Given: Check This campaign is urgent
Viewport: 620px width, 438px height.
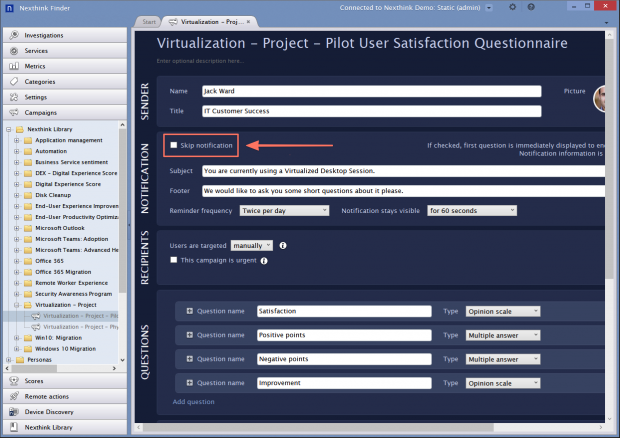Looking at the screenshot, I should pyautogui.click(x=174, y=260).
